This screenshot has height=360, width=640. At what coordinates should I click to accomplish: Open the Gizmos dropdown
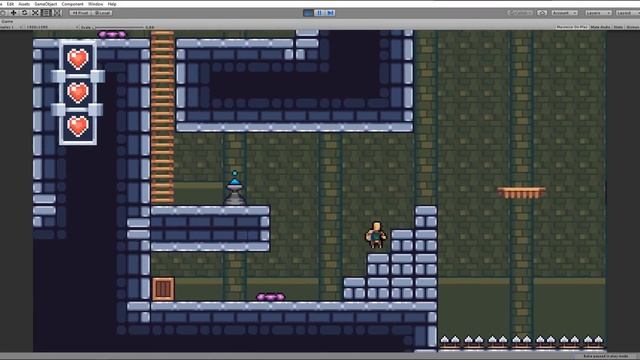(632, 27)
